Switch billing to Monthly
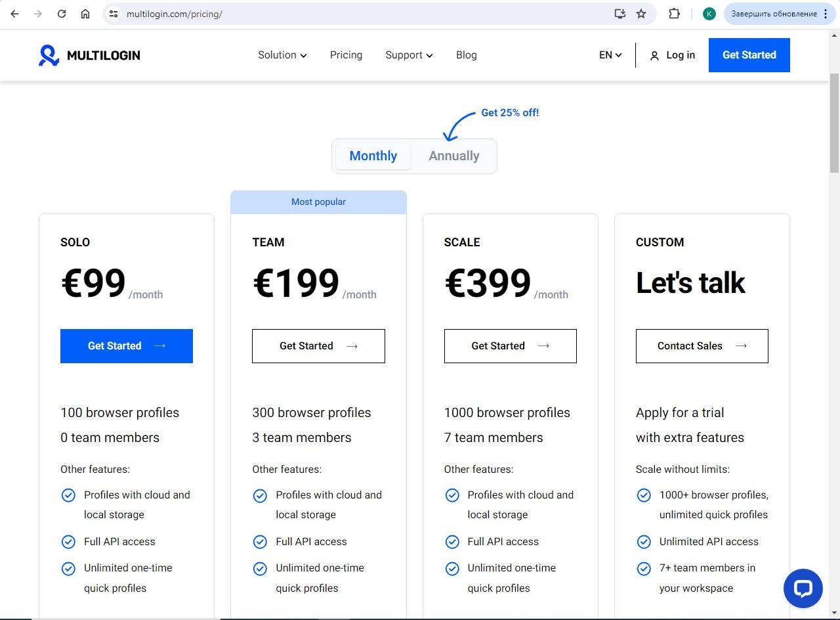840x620 pixels. click(373, 156)
